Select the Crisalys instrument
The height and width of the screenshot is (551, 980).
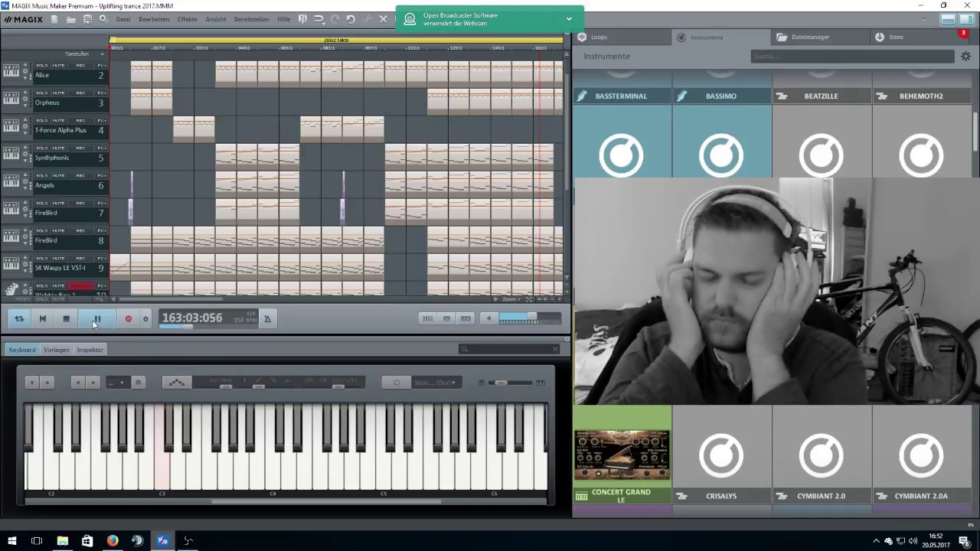[x=721, y=456]
